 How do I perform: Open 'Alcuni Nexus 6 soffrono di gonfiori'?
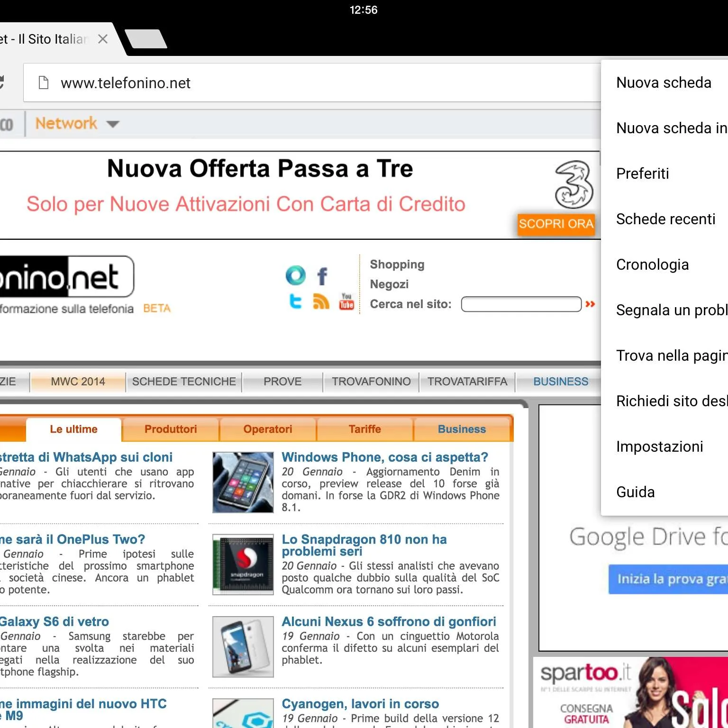(389, 622)
